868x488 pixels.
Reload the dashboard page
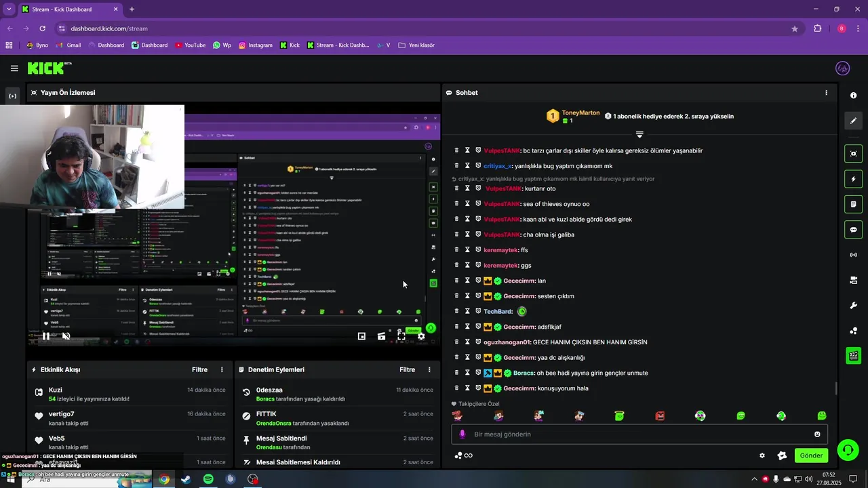click(42, 28)
